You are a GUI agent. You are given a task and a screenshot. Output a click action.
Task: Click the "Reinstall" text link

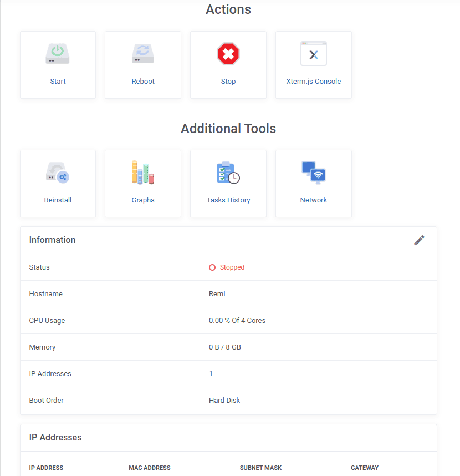58,200
